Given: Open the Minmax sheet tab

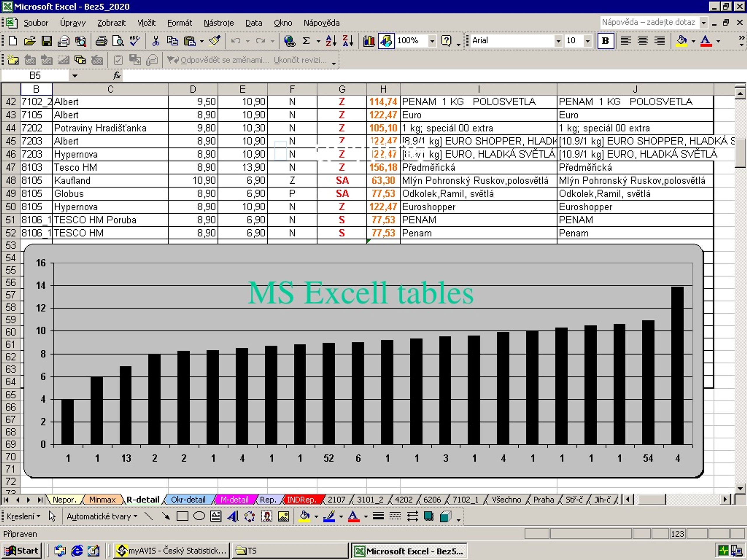Looking at the screenshot, I should click(x=102, y=499).
